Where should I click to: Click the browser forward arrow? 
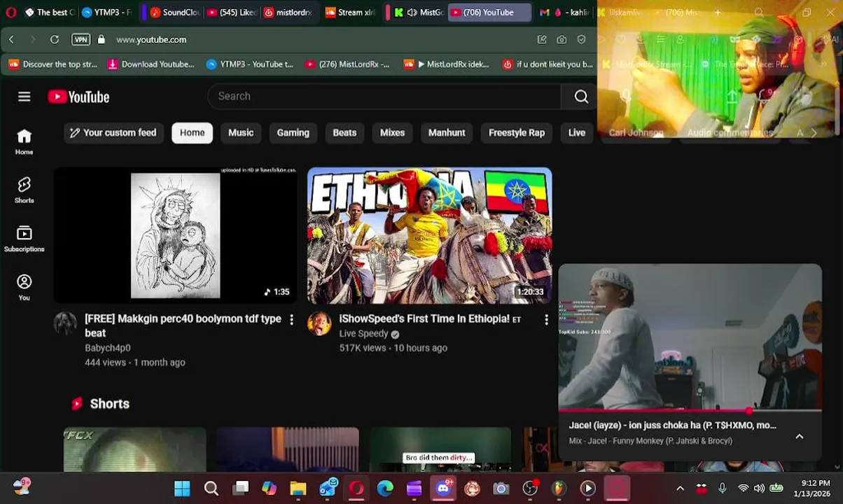(x=32, y=40)
